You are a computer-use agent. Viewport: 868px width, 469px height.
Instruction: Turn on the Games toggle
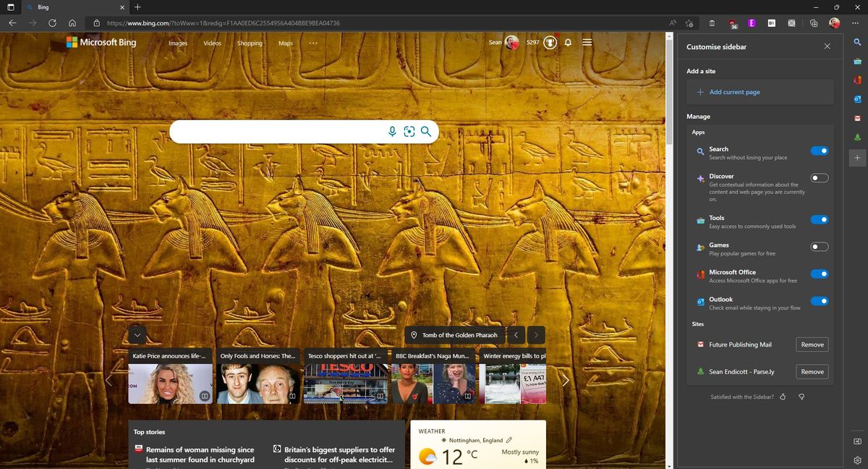tap(818, 246)
